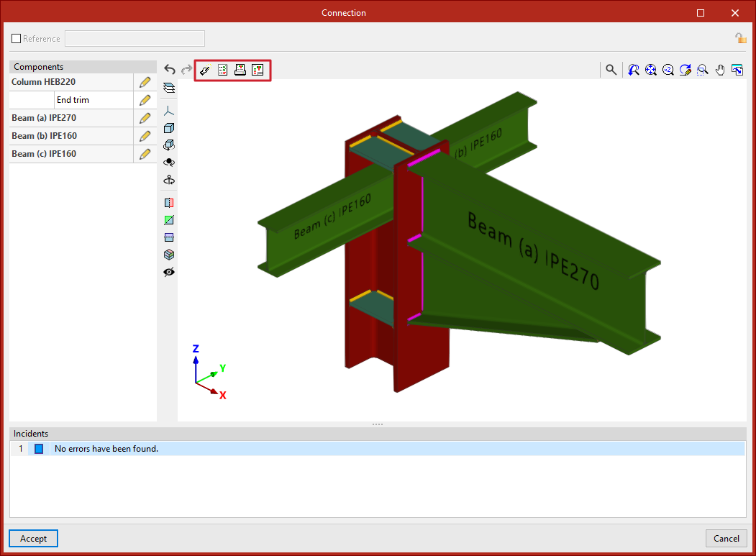Select the Beam (a) IPE270 component row

(71, 118)
